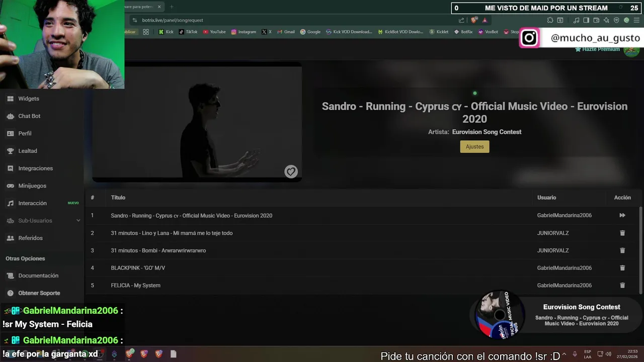This screenshot has height=362, width=644.
Task: Click the taskbar microphone icon
Action: point(575,354)
